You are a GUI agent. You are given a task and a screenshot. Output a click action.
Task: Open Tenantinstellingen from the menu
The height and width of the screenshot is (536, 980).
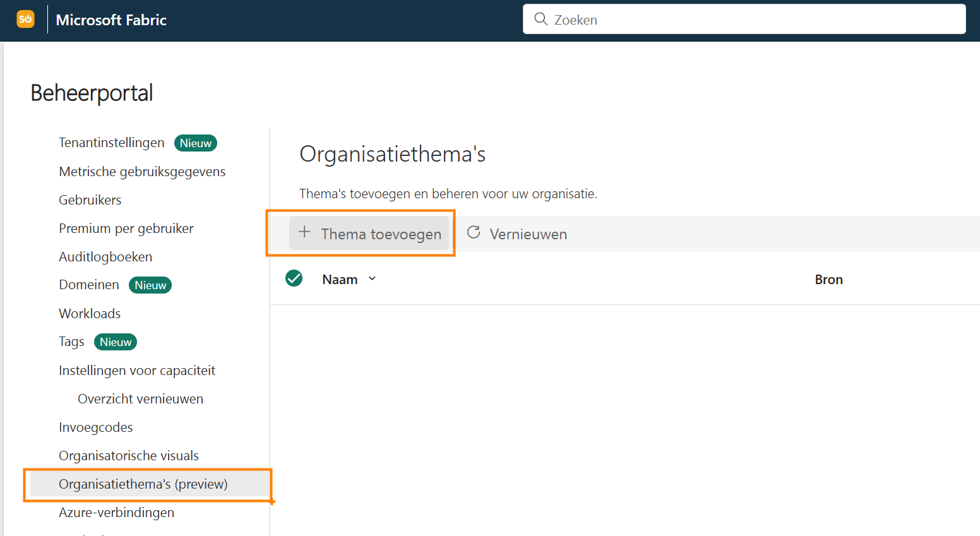click(x=111, y=143)
